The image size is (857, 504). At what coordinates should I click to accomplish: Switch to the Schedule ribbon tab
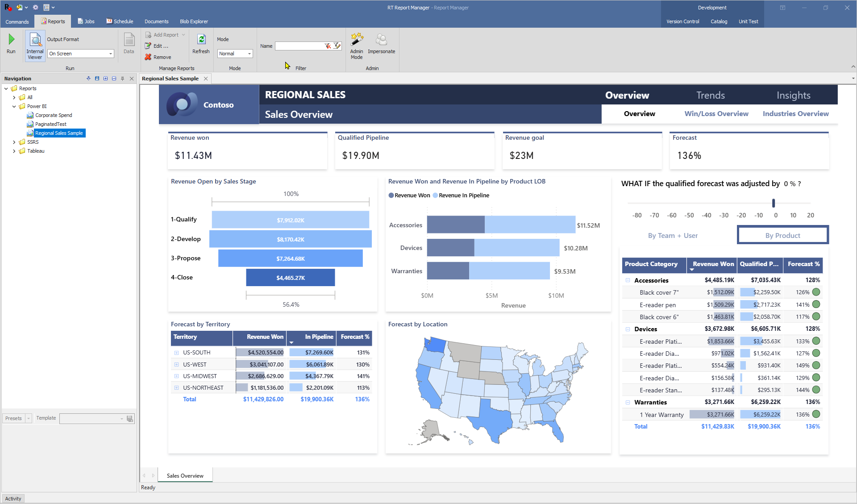(120, 21)
